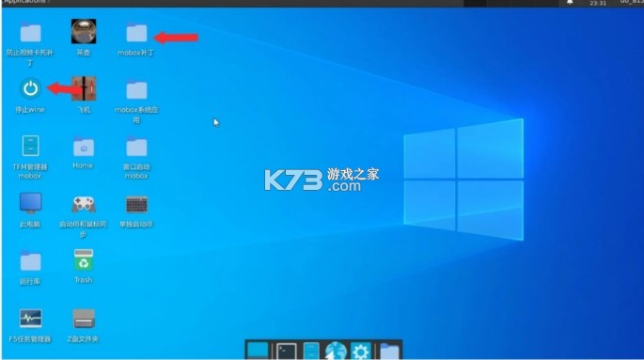Click the 23:31 clock in panel

(x=598, y=3)
